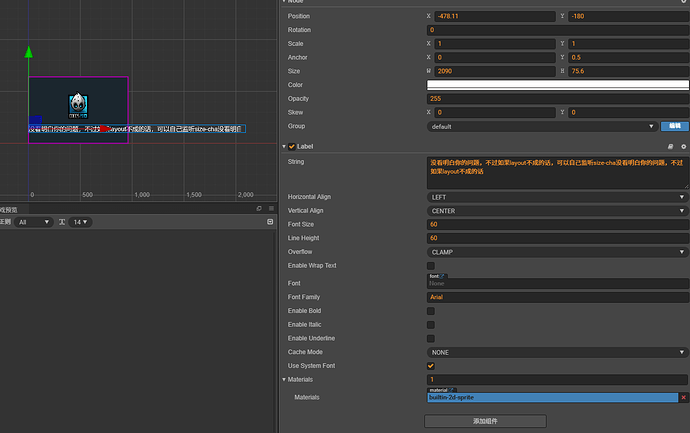Click the green Y-axis gizmo arrow
This screenshot has width=690, height=433.
point(29,52)
